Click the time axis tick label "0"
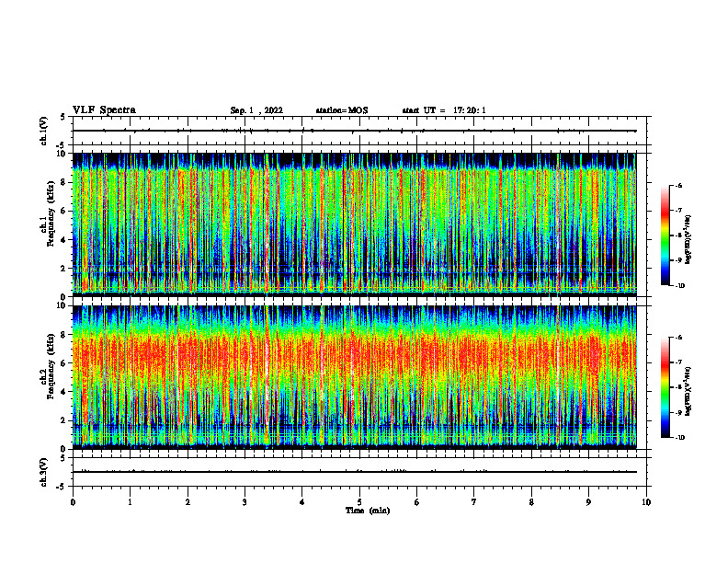Viewport: 728px width, 563px height. pos(73,502)
